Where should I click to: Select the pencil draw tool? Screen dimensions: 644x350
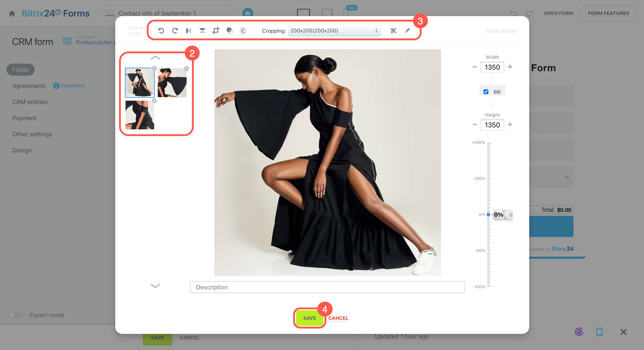tap(407, 30)
